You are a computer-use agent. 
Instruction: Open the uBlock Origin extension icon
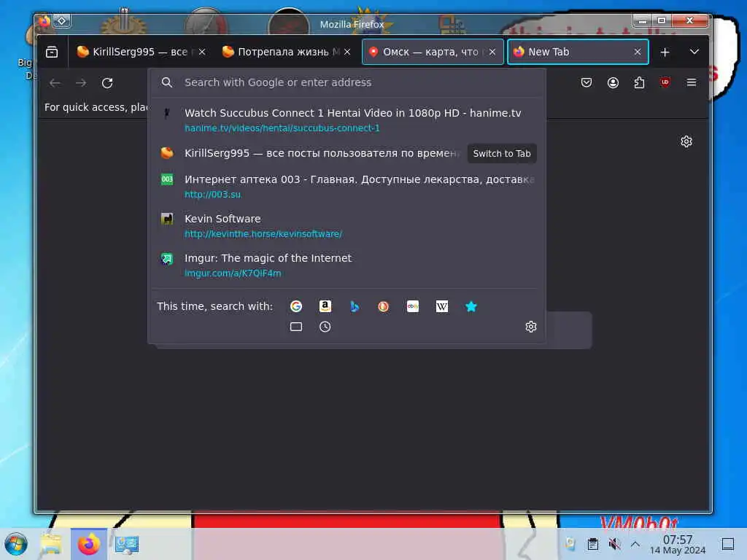click(665, 82)
